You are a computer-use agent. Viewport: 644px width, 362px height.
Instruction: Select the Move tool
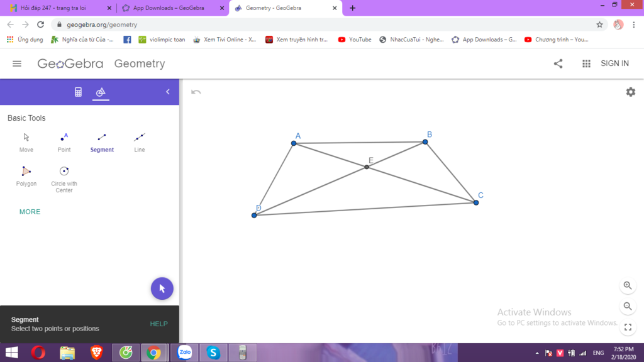(x=26, y=143)
